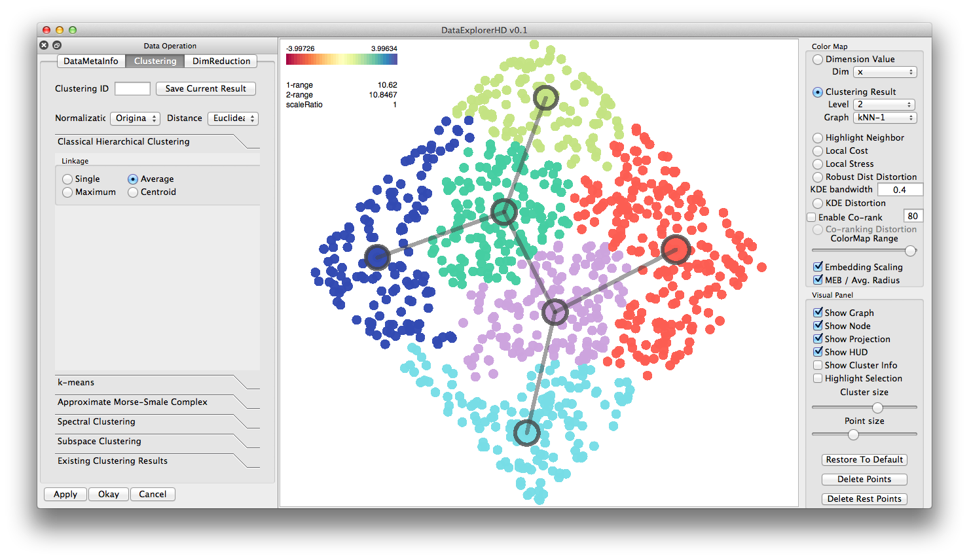
Task: Switch to the Clustering tab
Action: click(x=155, y=61)
